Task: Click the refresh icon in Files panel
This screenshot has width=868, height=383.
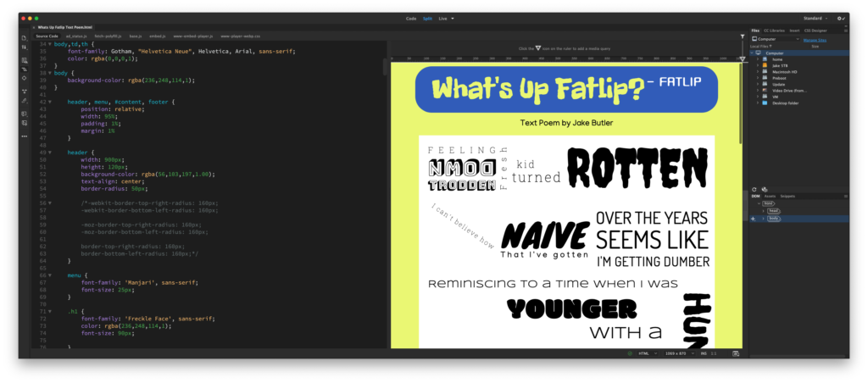Action: coord(755,189)
